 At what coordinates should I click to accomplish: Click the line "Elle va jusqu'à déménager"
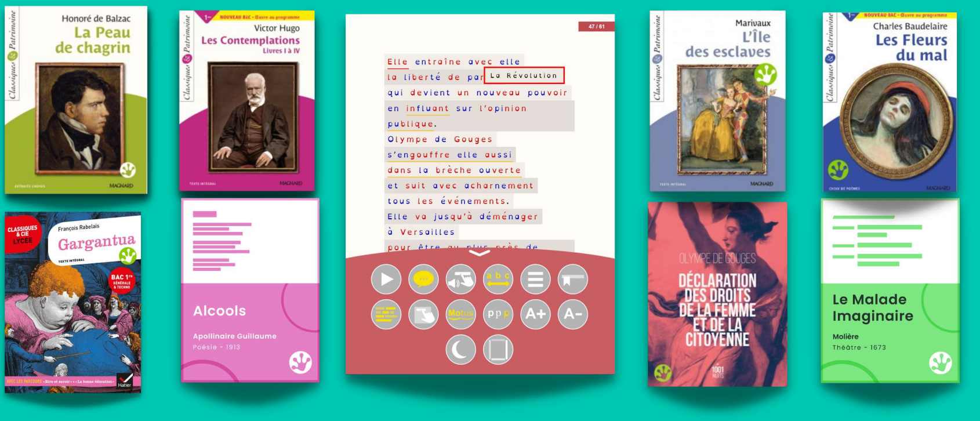[x=463, y=217]
